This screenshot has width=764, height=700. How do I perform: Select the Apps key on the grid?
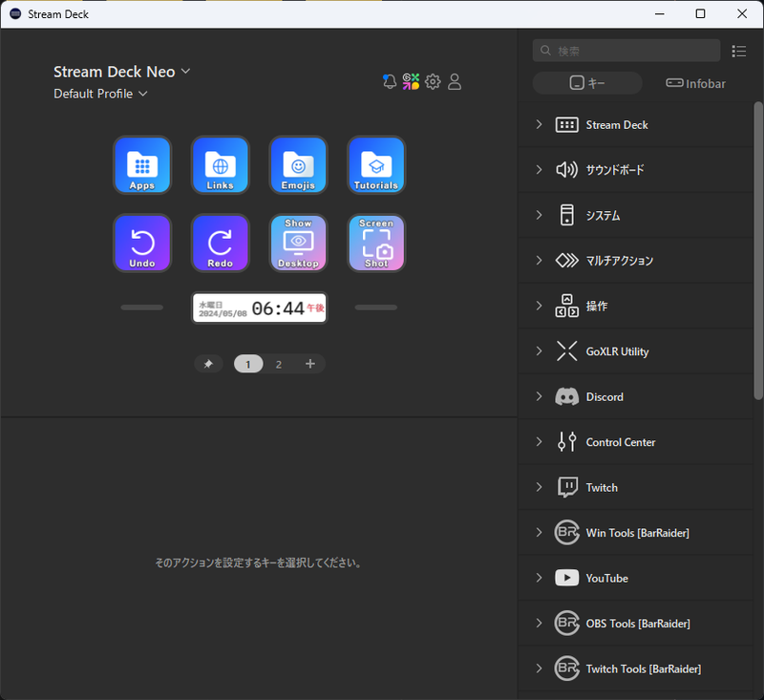coord(141,164)
